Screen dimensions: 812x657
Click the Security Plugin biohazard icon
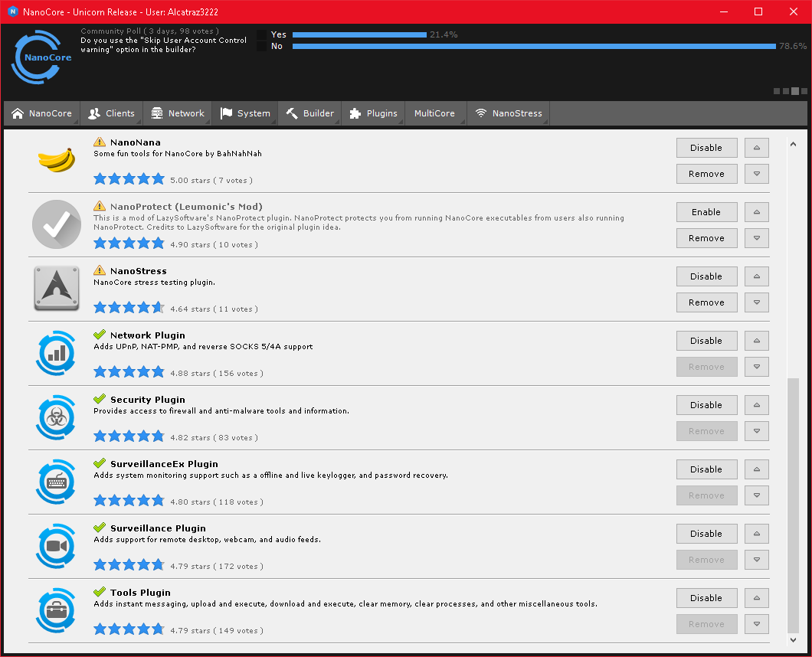(x=57, y=417)
